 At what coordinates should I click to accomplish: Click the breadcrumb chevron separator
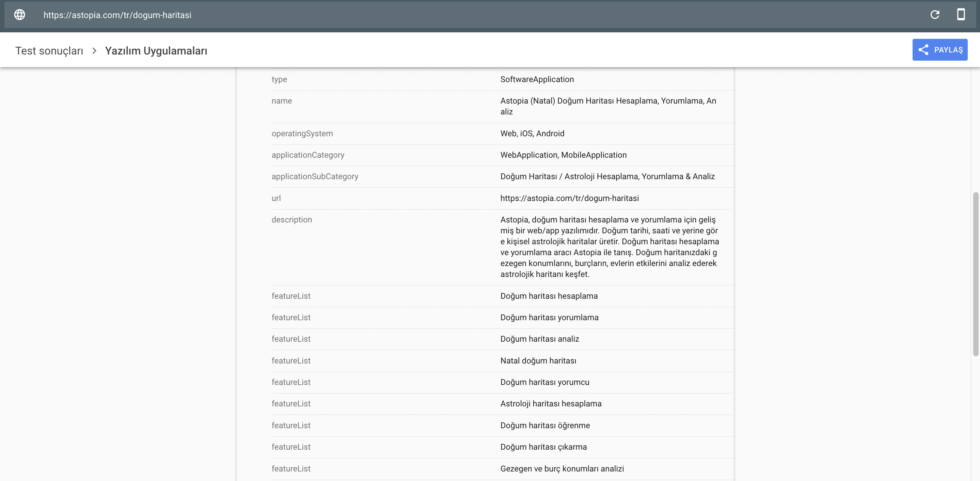click(x=93, y=50)
